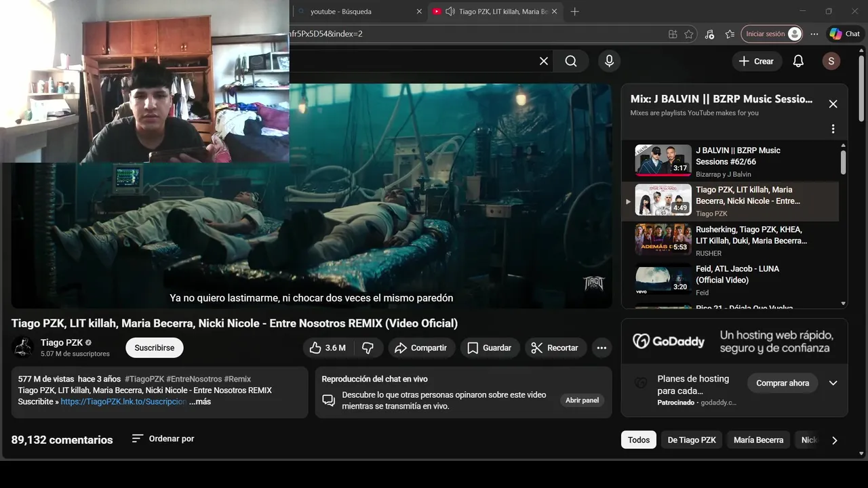Like the video (3.6 M thumbs up)
The image size is (868, 488).
pyautogui.click(x=328, y=348)
